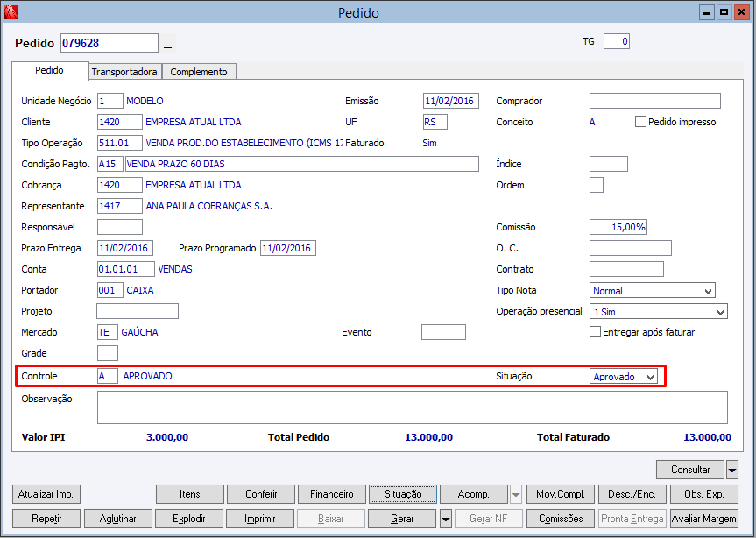The height and width of the screenshot is (538, 756).
Task: Click the Cliente code field 1420
Action: [119, 122]
